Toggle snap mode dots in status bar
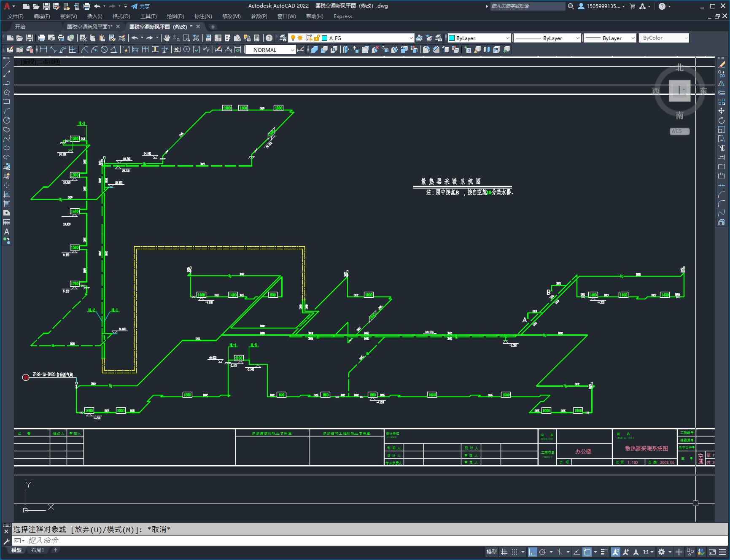This screenshot has height=560, width=730. pos(514,552)
